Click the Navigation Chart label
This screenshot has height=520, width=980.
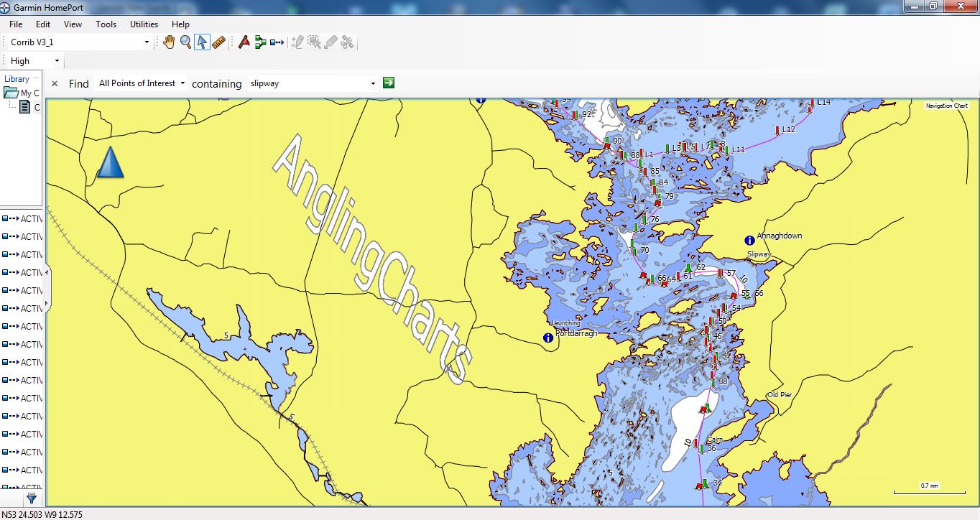coord(947,106)
